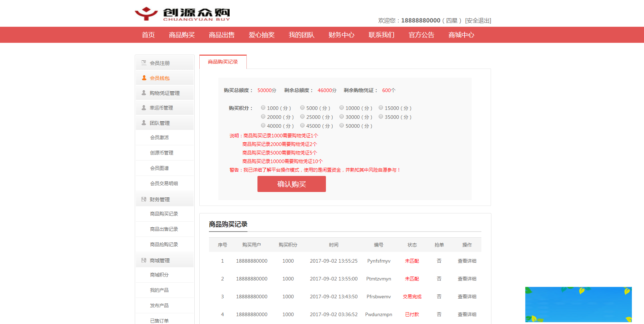Viewport: 644px width, 324px height.
Task: Select the 1000 points radio button
Action: (x=263, y=107)
